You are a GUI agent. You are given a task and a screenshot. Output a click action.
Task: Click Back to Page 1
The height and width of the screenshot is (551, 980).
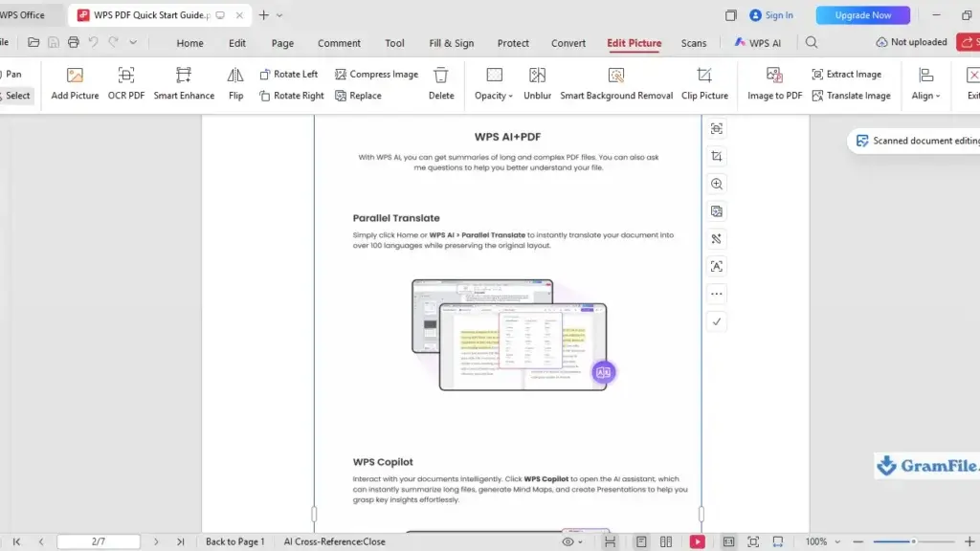tap(235, 541)
